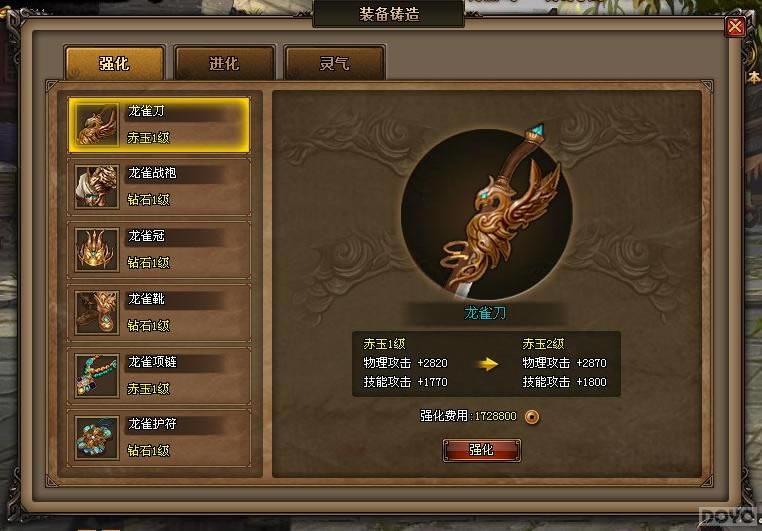
Task: Click the 龙雀刀 name label under preview
Action: click(485, 313)
